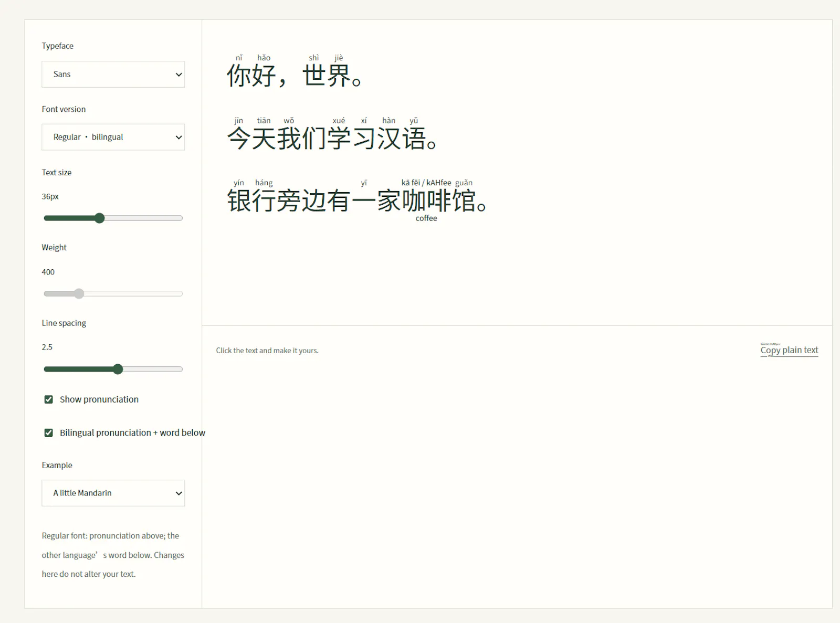Click the Font version label
The height and width of the screenshot is (623, 840).
(64, 109)
